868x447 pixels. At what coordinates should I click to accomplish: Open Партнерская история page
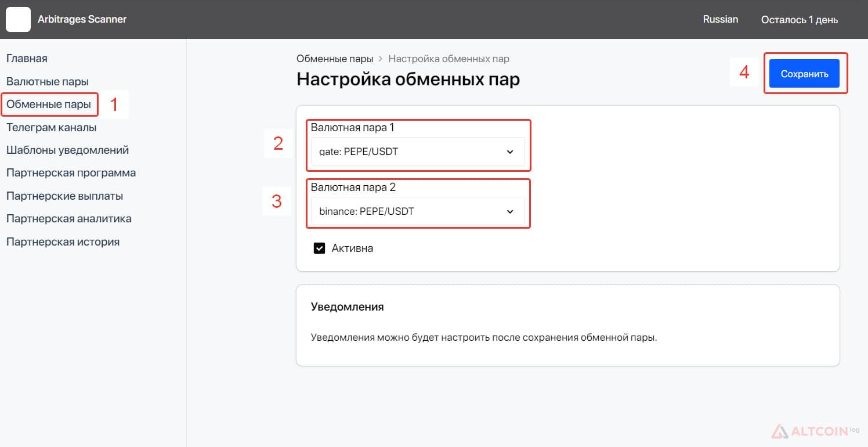[x=63, y=242]
